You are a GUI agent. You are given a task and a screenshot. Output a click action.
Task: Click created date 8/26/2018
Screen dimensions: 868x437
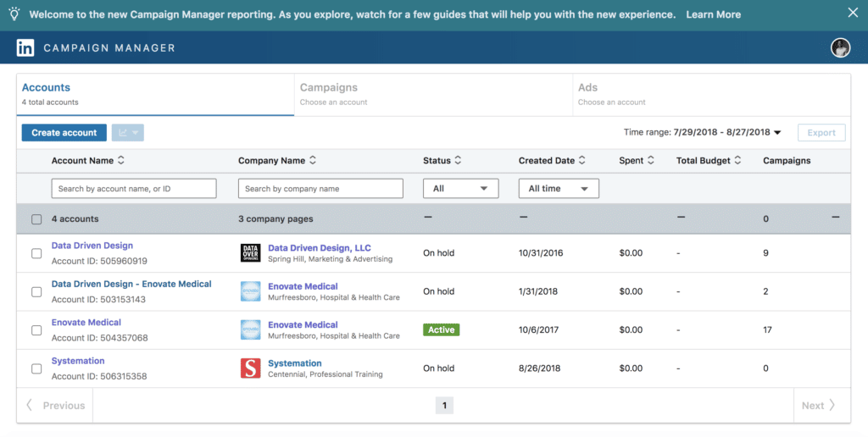tap(539, 368)
